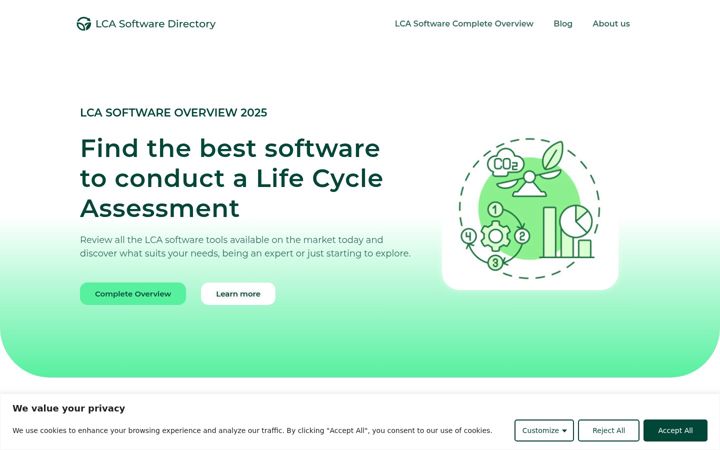Reject all cookies

[x=608, y=431]
